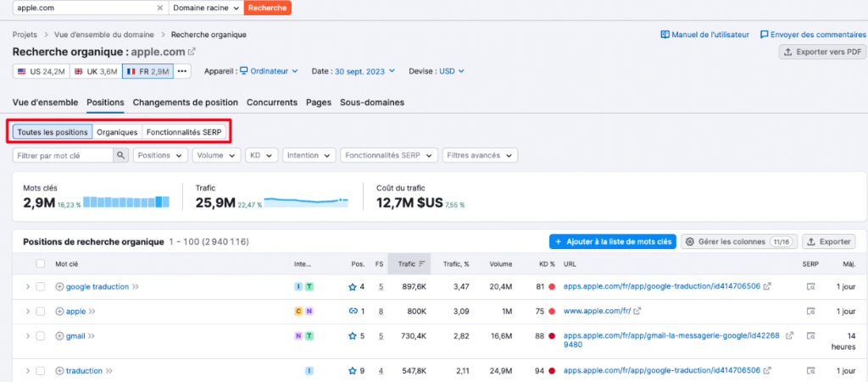
Task: Switch database to US 24,2M
Action: click(x=42, y=71)
